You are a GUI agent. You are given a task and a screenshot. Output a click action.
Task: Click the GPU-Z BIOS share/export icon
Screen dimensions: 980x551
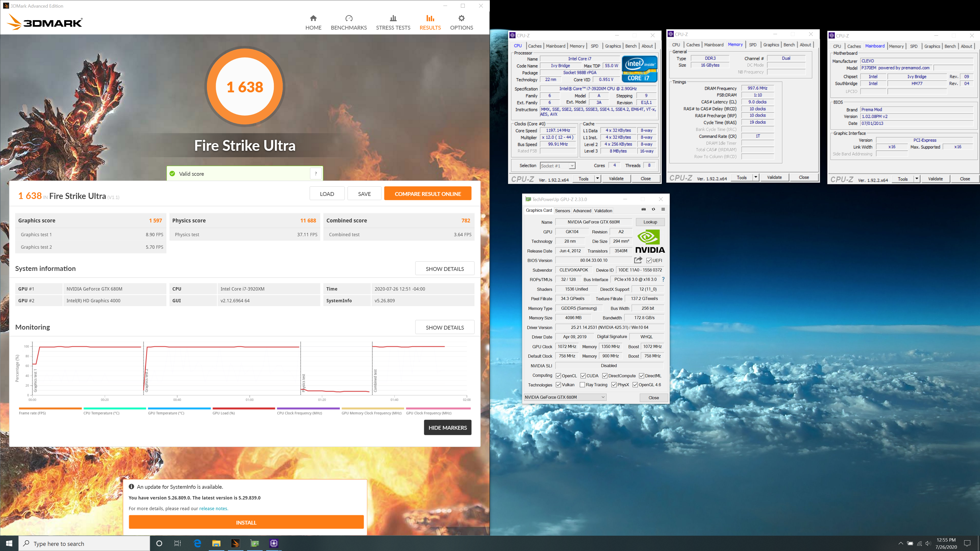[638, 260]
